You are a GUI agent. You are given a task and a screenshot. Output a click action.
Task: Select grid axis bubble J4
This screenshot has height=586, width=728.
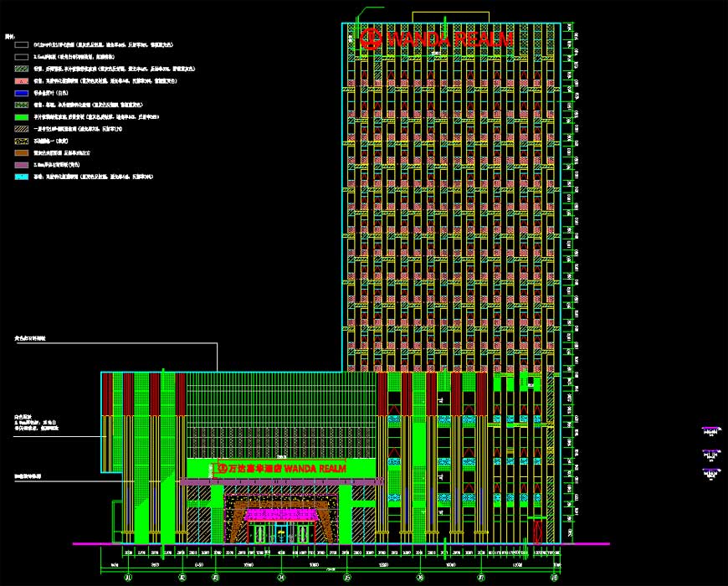[281, 578]
